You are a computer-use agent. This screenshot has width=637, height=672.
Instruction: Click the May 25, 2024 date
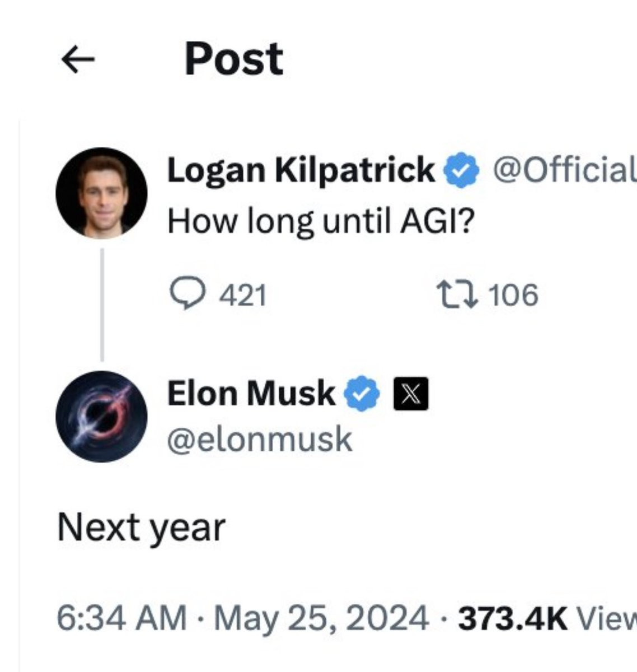click(x=321, y=619)
